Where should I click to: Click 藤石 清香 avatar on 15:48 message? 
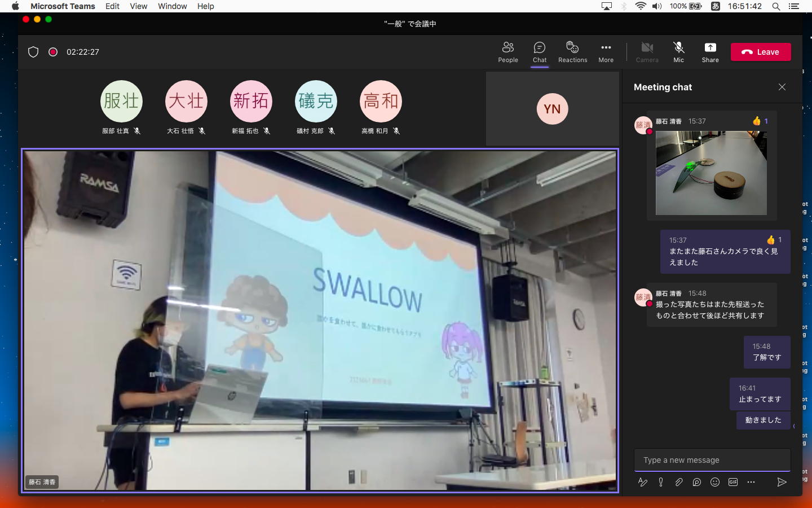point(643,297)
